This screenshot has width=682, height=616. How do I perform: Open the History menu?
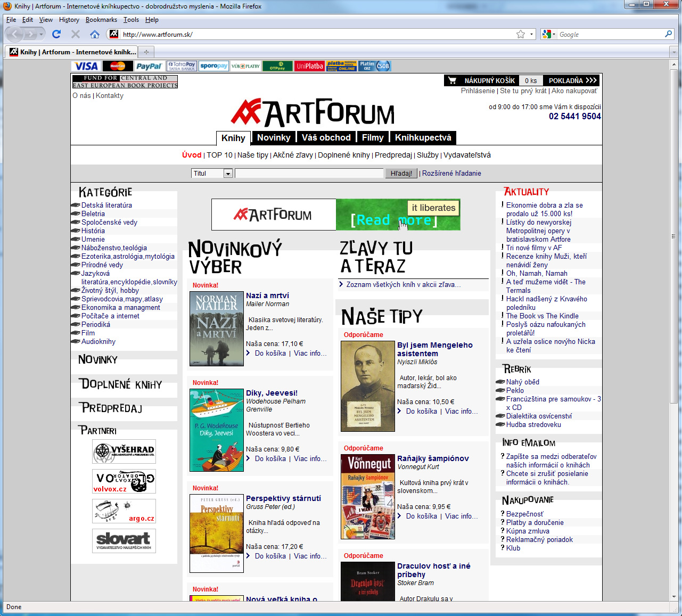[x=69, y=20]
